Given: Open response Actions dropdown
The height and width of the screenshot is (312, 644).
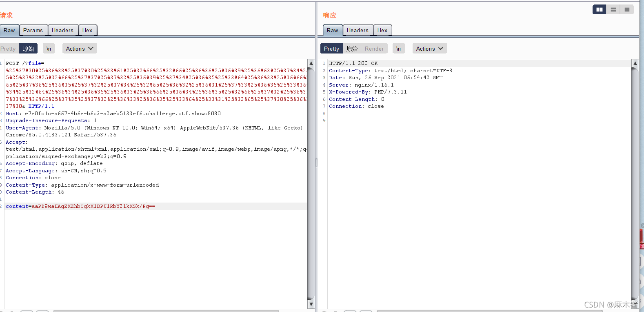Looking at the screenshot, I should (x=430, y=49).
